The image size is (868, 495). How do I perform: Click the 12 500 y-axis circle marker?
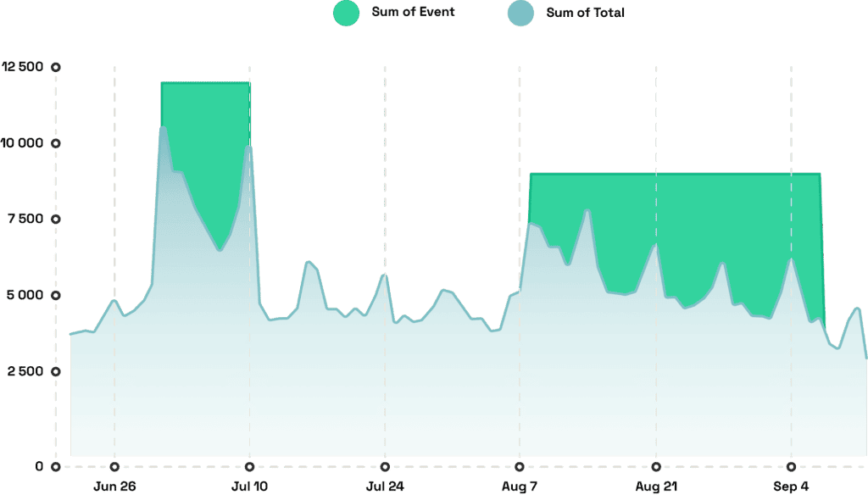coord(56,67)
